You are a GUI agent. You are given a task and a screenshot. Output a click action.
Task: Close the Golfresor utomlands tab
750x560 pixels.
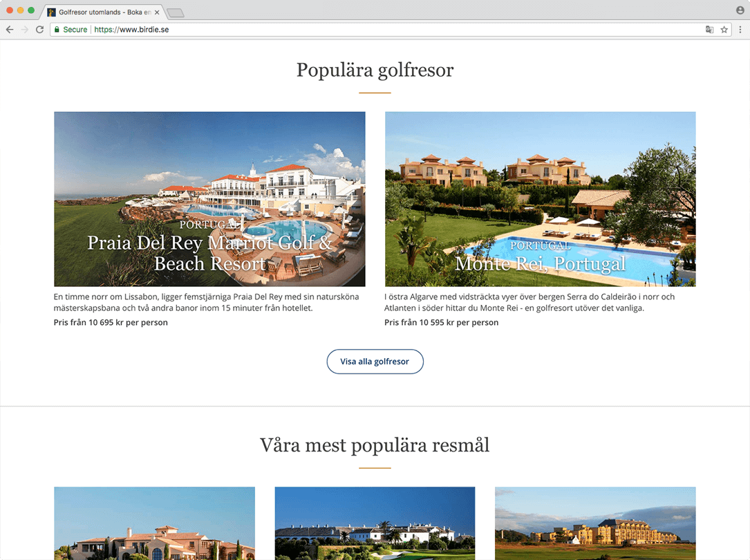click(157, 12)
